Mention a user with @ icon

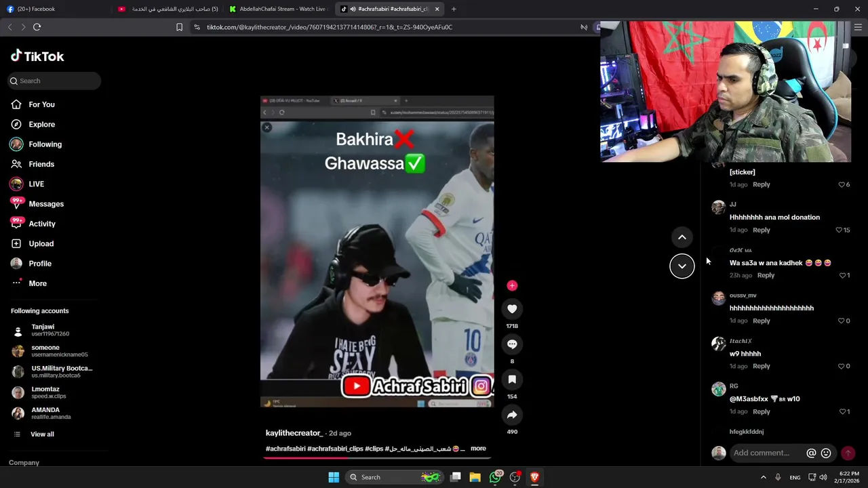tap(811, 453)
